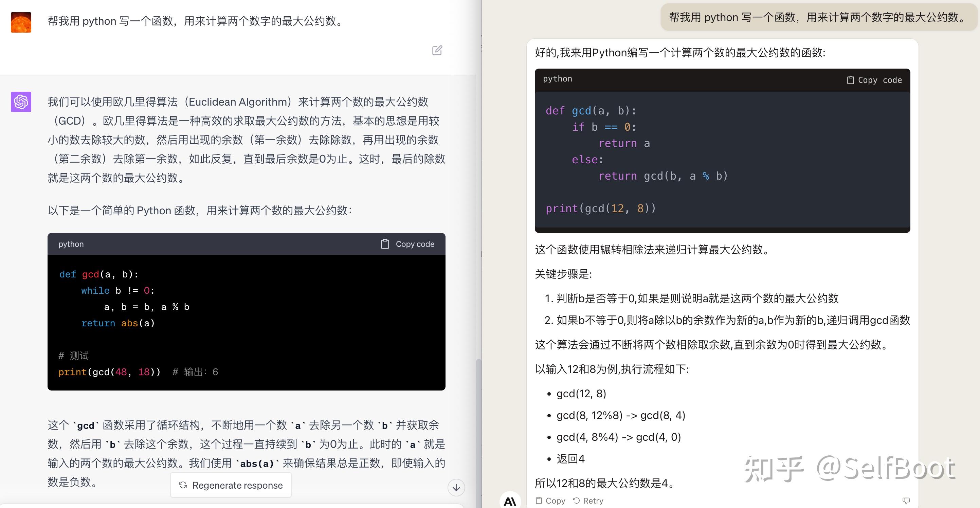Screen dimensions: 980x508
Task: Click the thumbs-down icon on Claude's answer
Action: pyautogui.click(x=906, y=501)
